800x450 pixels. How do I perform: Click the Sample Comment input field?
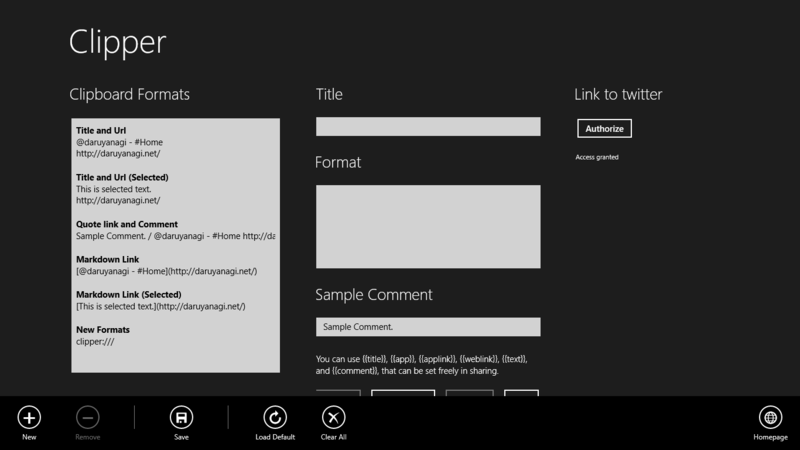click(428, 327)
